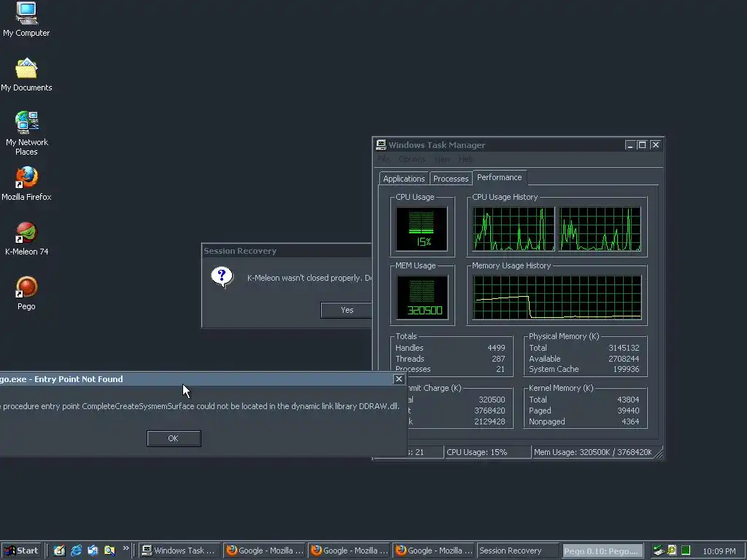747x560 pixels.
Task: Maximize the Windows Task Manager window
Action: pos(642,145)
